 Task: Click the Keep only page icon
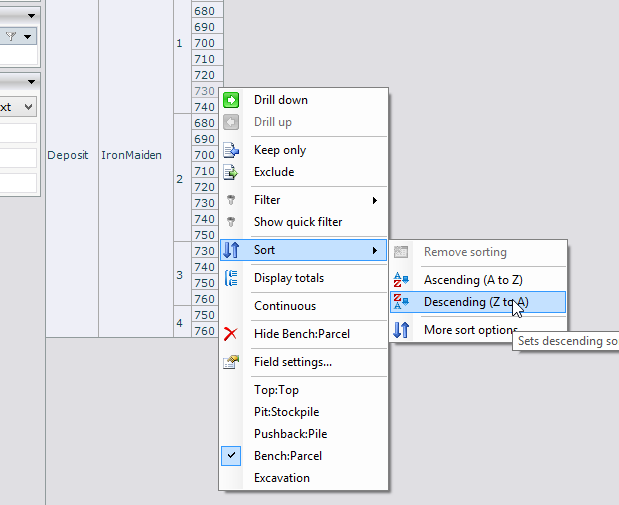pos(231,150)
